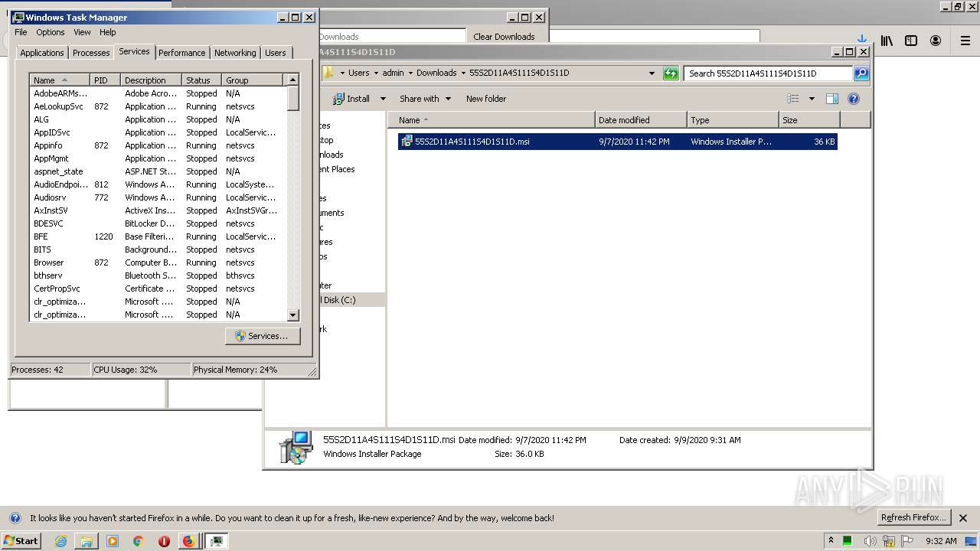Open Windows Explorer taskbar icon

87,541
